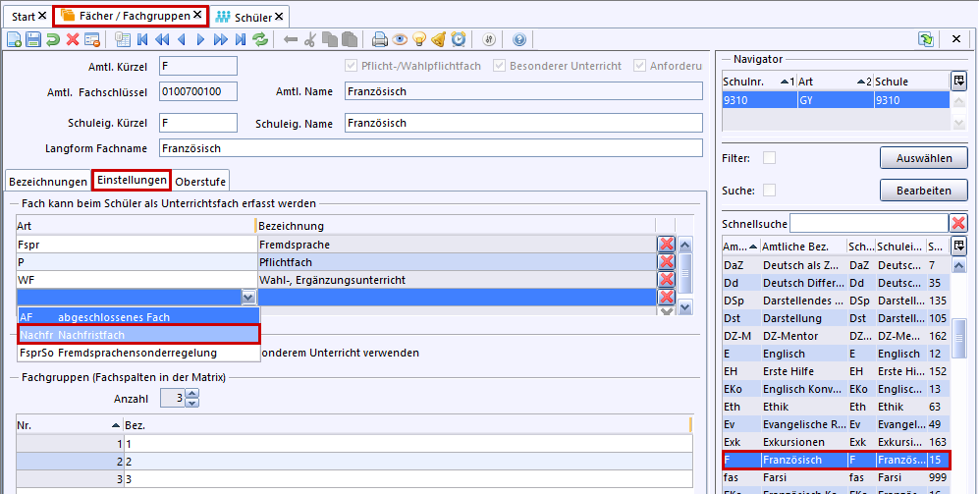The image size is (980, 494).
Task: Enable the Suche checkbox
Action: click(x=770, y=190)
